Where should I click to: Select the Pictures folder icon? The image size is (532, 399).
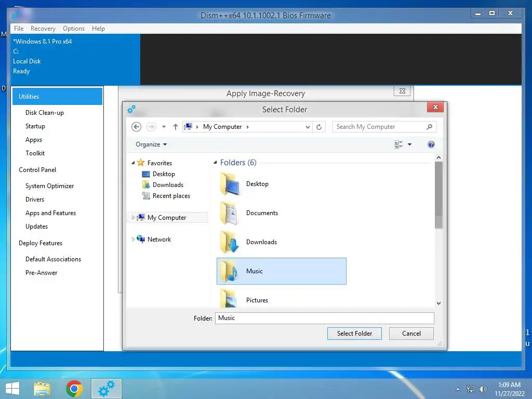click(229, 299)
